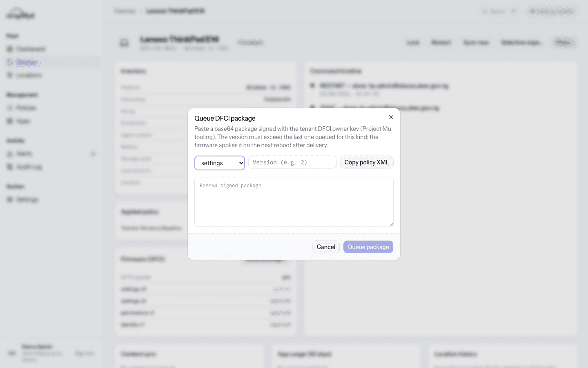Open the Search box in top bar

(x=499, y=11)
